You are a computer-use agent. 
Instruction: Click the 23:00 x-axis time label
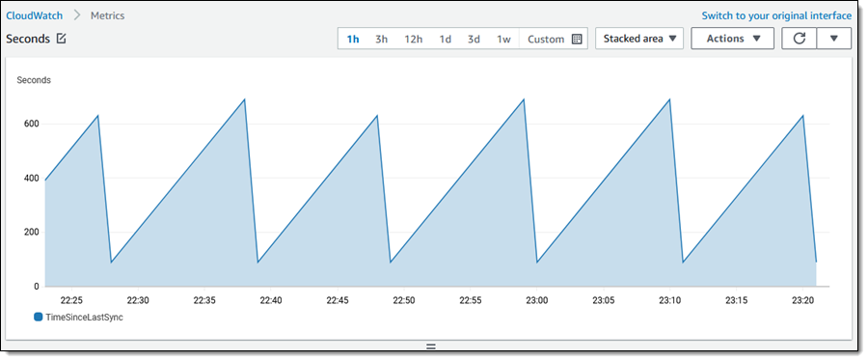coord(536,300)
